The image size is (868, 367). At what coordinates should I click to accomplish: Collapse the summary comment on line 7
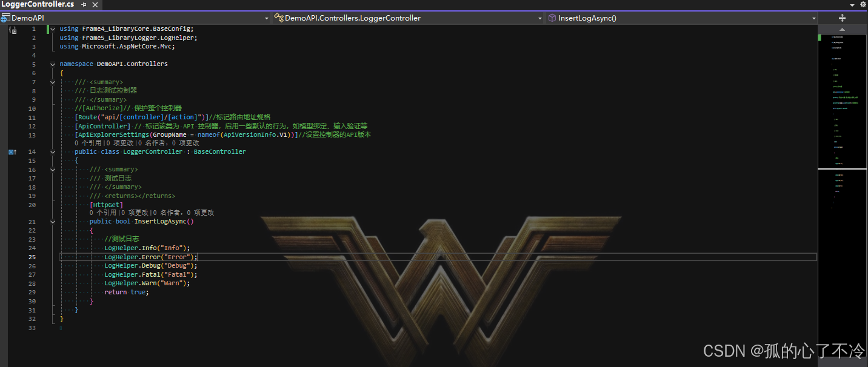pos(53,82)
